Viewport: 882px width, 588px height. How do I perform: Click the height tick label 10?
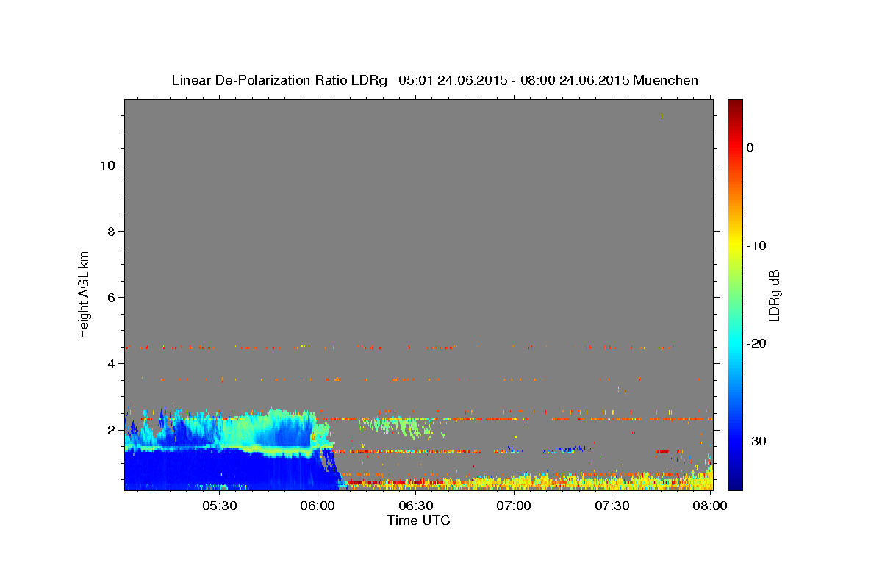pyautogui.click(x=108, y=165)
